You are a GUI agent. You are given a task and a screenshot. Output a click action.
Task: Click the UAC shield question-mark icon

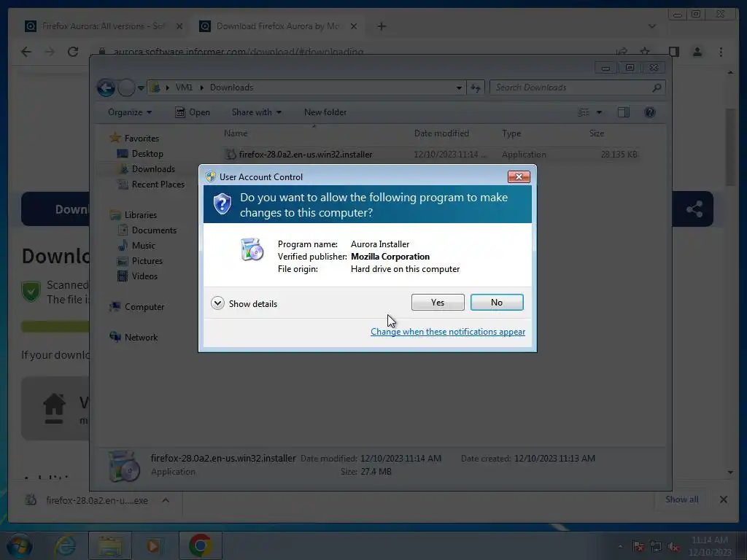(x=222, y=204)
